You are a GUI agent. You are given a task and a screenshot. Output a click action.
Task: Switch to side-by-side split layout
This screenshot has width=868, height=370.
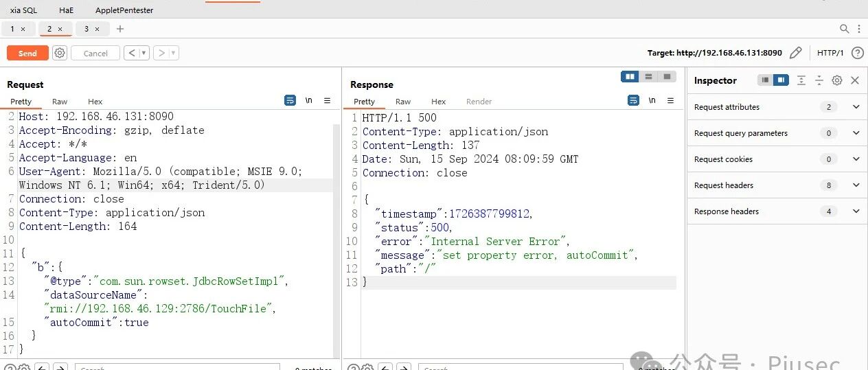coord(630,76)
